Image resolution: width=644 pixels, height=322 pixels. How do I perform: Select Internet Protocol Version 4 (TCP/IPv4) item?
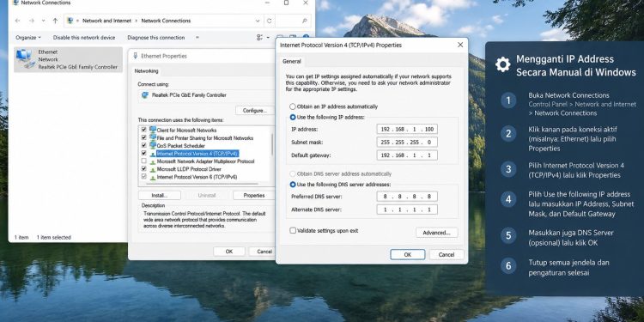click(197, 154)
